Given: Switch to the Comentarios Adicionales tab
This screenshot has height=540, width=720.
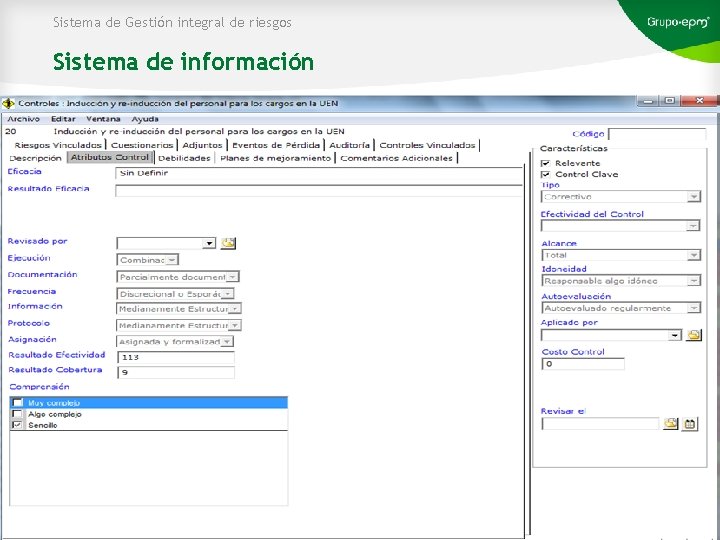Looking at the screenshot, I should (x=396, y=158).
